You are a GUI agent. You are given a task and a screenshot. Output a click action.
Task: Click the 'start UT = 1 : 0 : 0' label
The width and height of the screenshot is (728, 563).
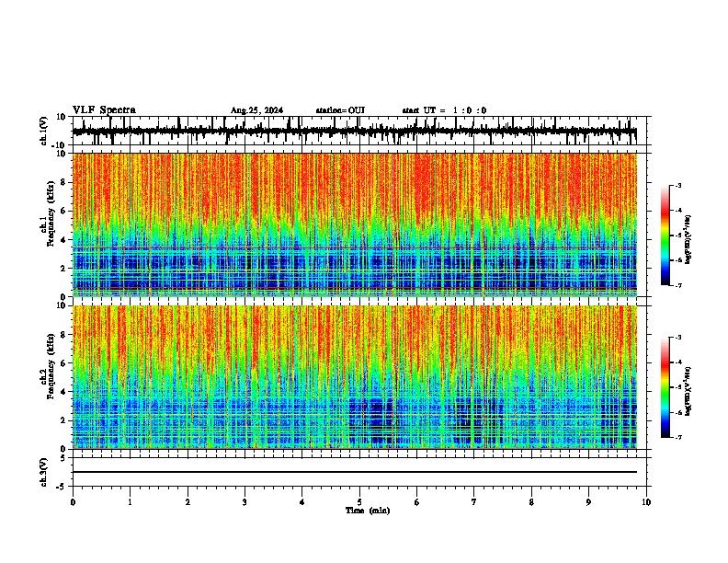[x=444, y=110]
